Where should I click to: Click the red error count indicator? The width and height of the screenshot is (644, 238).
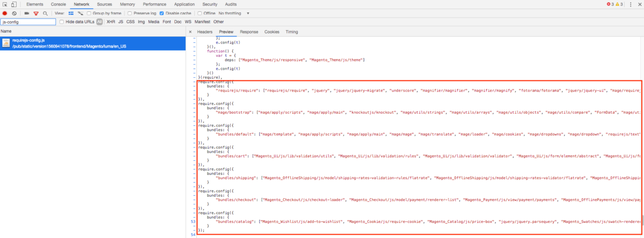610,4
